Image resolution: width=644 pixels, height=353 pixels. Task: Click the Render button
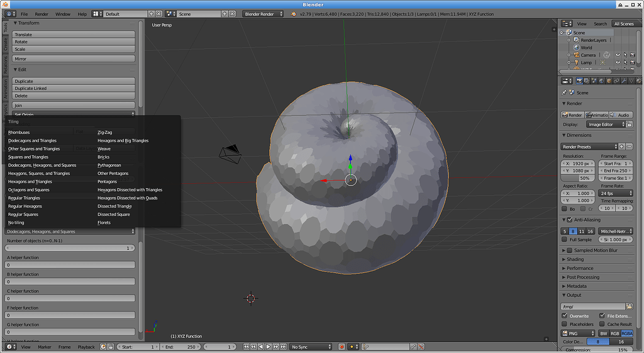click(x=572, y=115)
